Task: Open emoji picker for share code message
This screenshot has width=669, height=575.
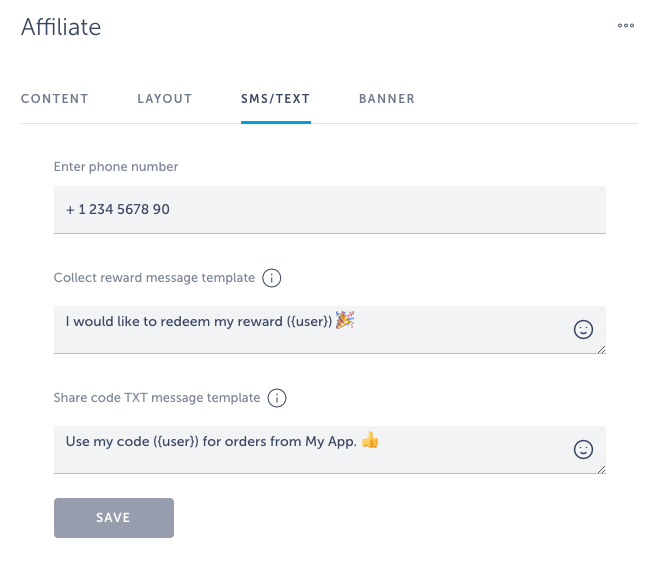Action: tap(583, 450)
